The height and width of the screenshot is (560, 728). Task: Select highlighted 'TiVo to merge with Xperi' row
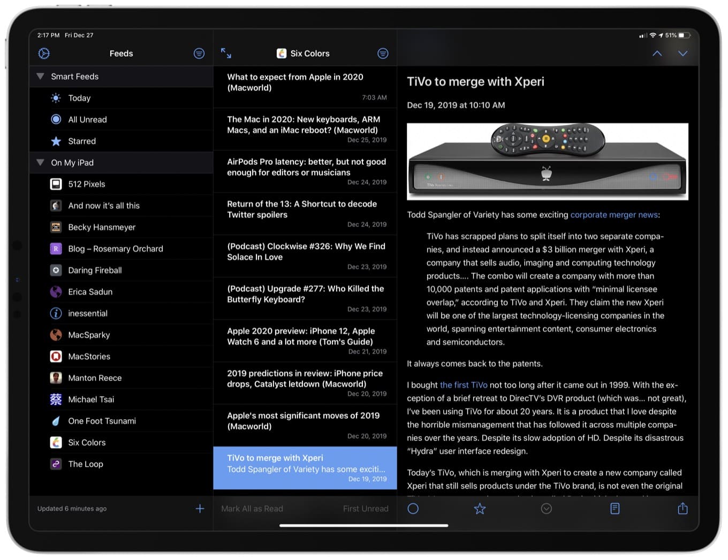(305, 468)
